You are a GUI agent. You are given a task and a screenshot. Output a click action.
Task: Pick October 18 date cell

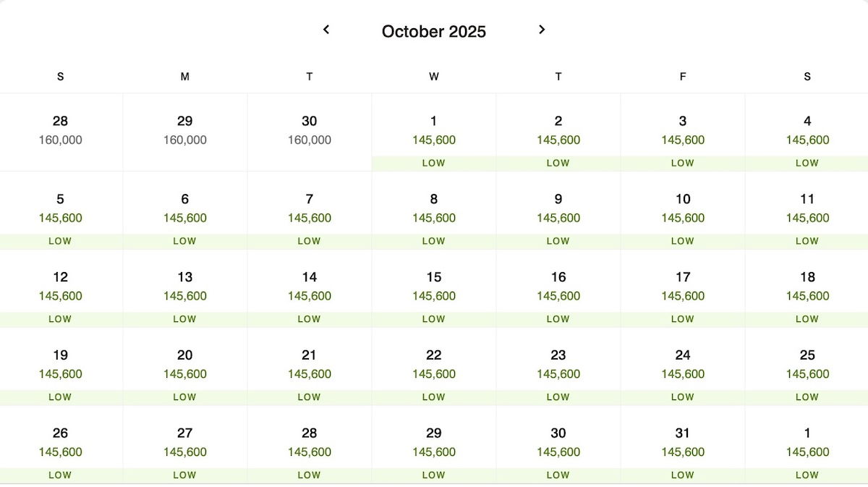coord(807,289)
